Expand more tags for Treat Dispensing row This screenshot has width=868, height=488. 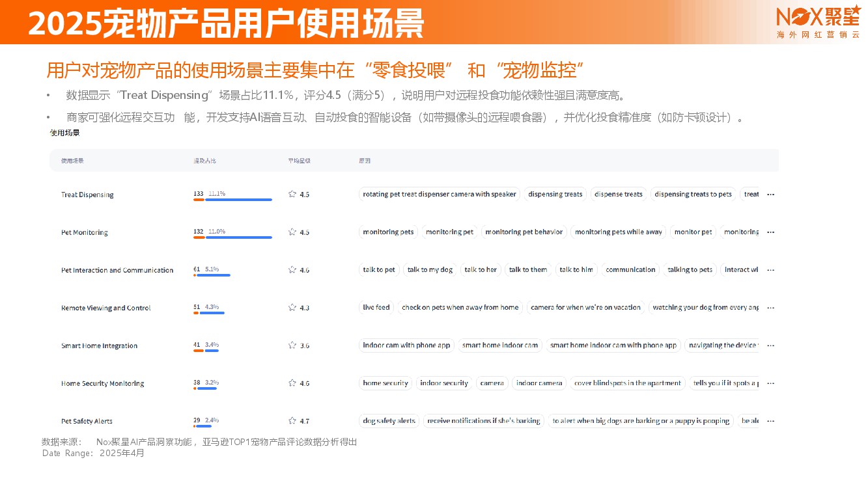click(770, 195)
